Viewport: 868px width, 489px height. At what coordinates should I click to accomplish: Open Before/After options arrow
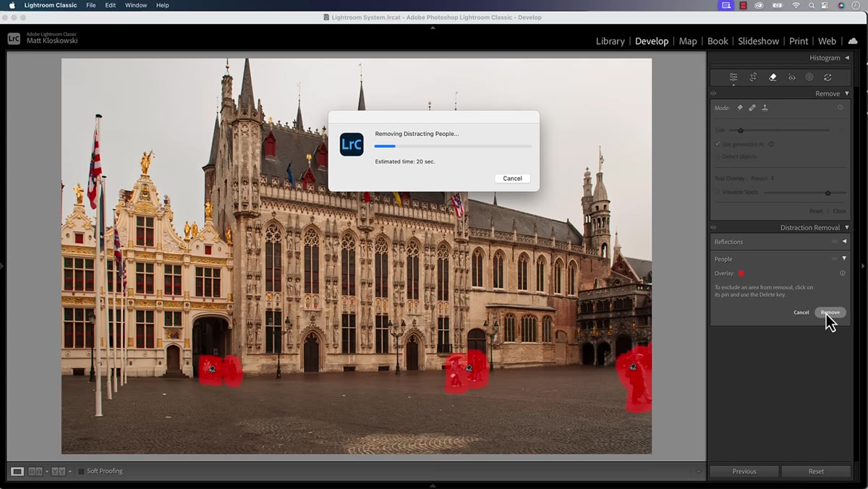pos(69,472)
